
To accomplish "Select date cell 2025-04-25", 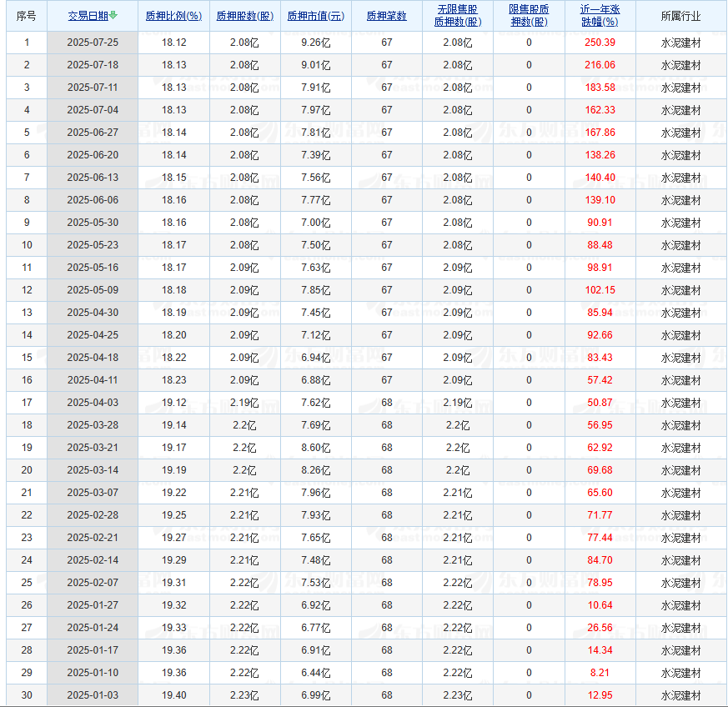I will pos(93,335).
